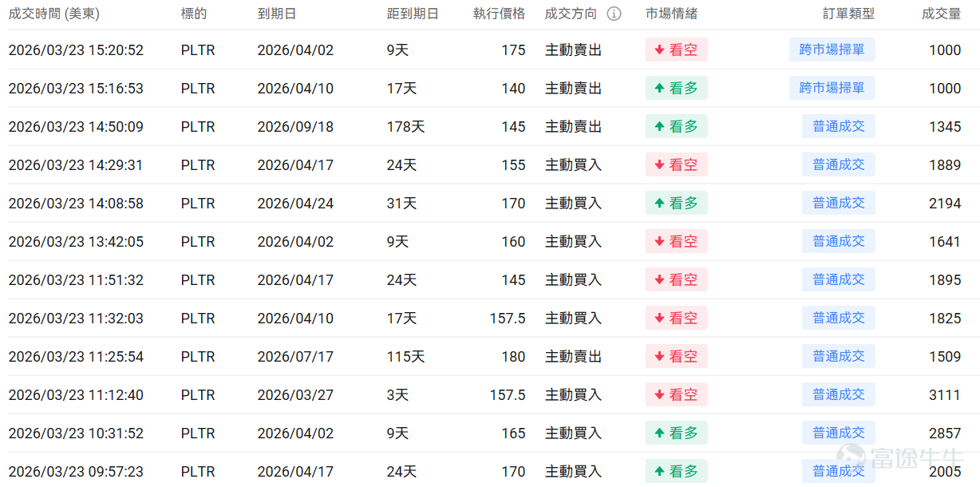Click 普通成交 tag in the 11:12:40 row
Viewport: 980px width, 487px height.
click(x=839, y=394)
